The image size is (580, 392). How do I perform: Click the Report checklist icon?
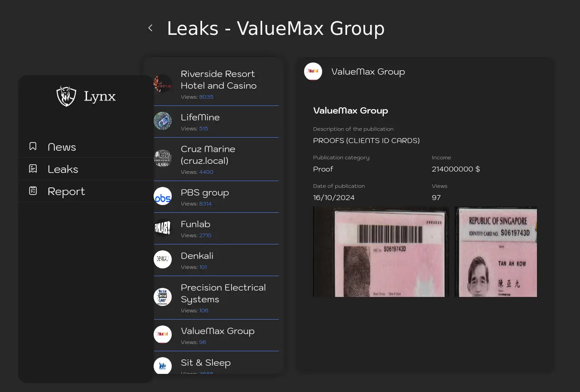pos(33,191)
